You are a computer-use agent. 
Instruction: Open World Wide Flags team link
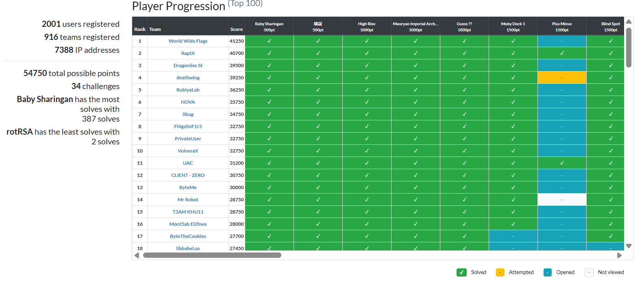(188, 41)
